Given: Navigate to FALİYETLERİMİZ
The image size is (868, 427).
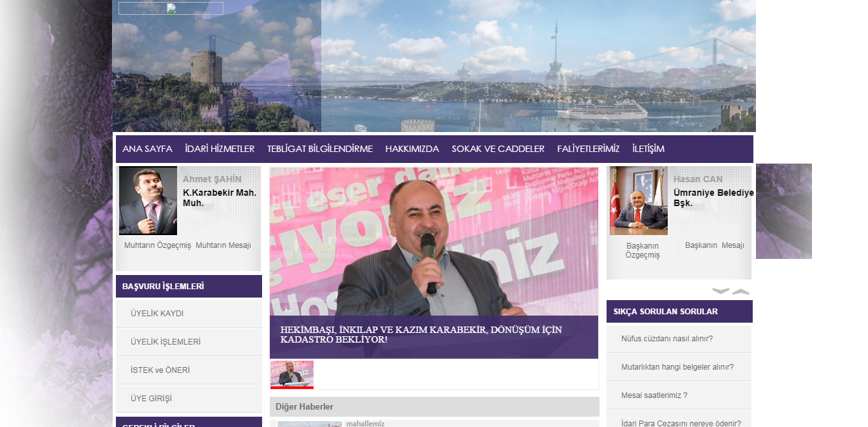Looking at the screenshot, I should (588, 149).
